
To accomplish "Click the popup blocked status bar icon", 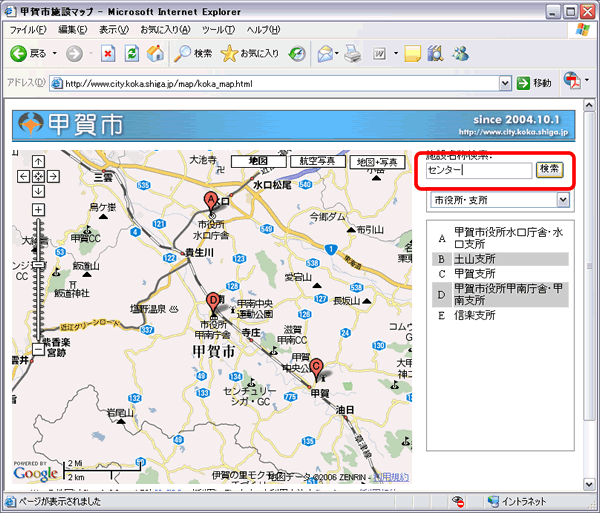I will pos(458,502).
